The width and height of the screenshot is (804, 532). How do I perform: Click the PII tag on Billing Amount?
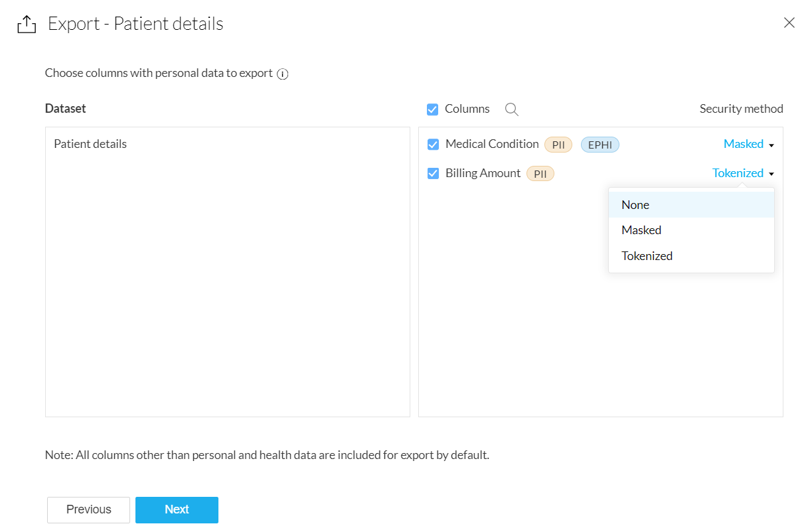[540, 174]
